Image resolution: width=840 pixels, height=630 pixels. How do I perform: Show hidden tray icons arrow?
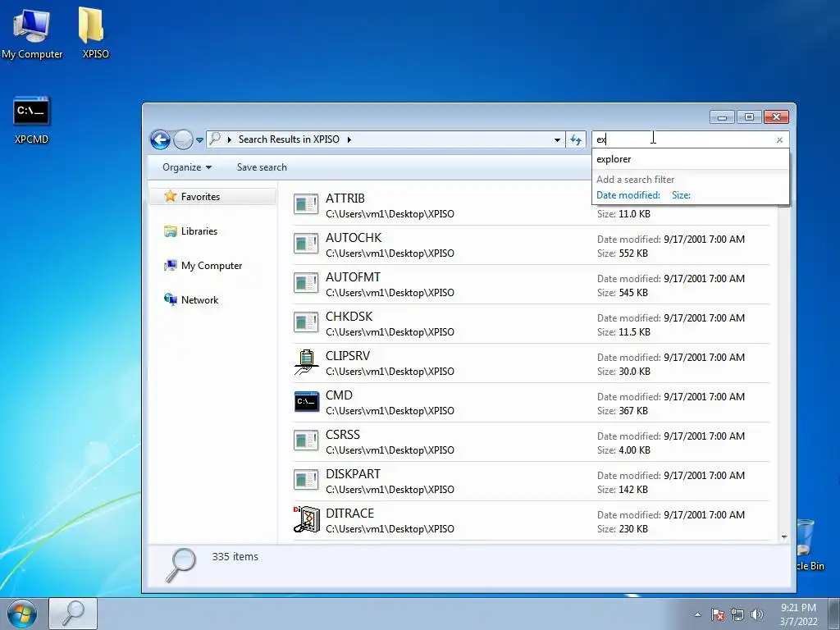click(x=697, y=614)
